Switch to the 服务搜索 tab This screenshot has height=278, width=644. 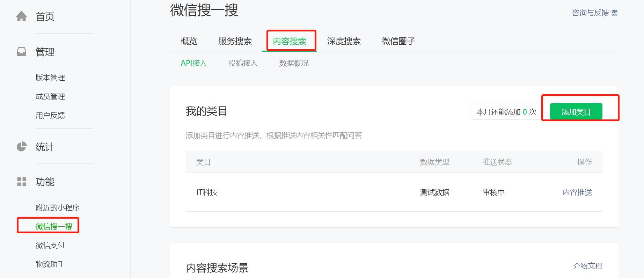click(x=235, y=41)
